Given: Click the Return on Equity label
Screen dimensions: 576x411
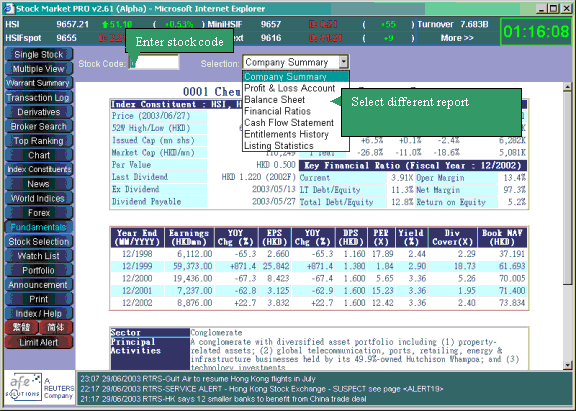Looking at the screenshot, I should coord(451,202).
